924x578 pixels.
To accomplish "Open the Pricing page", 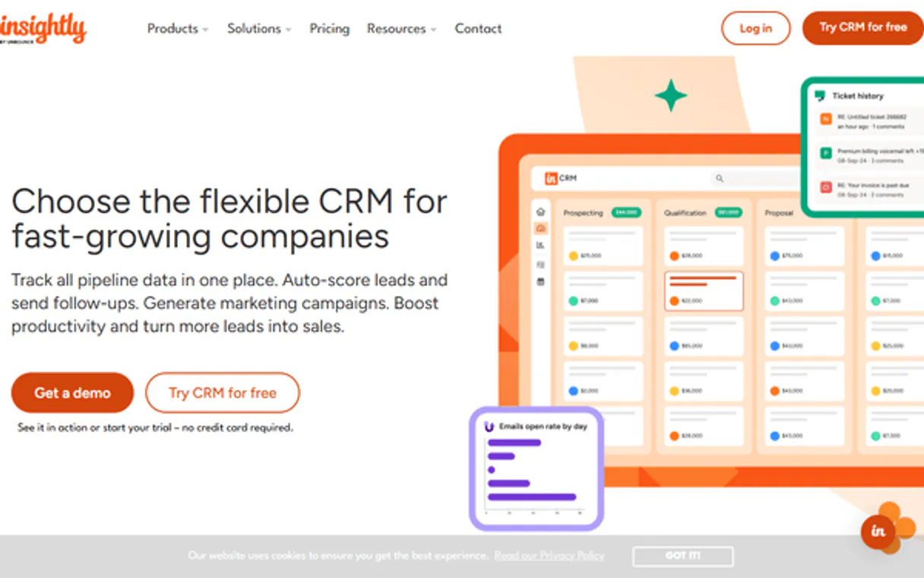I will click(x=329, y=29).
